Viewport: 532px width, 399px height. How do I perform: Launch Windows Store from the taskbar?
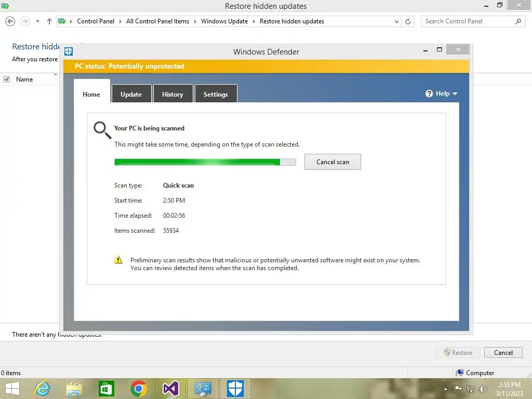tap(106, 389)
